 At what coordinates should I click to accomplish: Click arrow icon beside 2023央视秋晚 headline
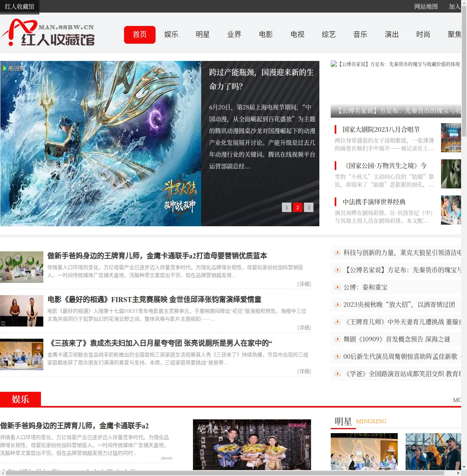pos(337,304)
